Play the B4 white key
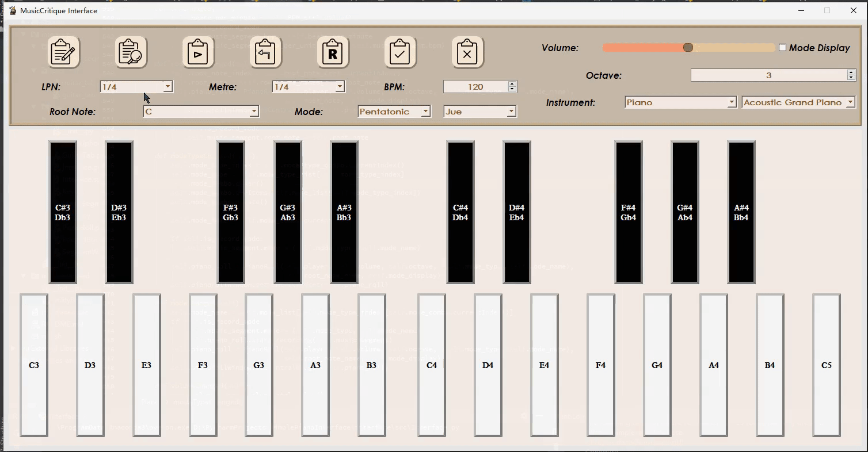 (x=770, y=365)
